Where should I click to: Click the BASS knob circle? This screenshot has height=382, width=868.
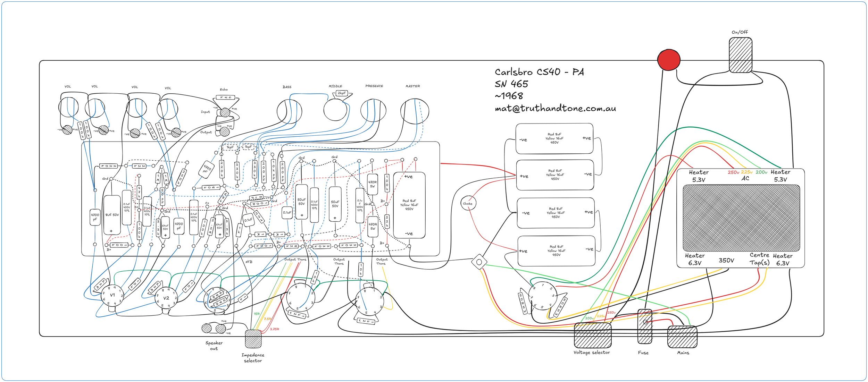coord(289,111)
